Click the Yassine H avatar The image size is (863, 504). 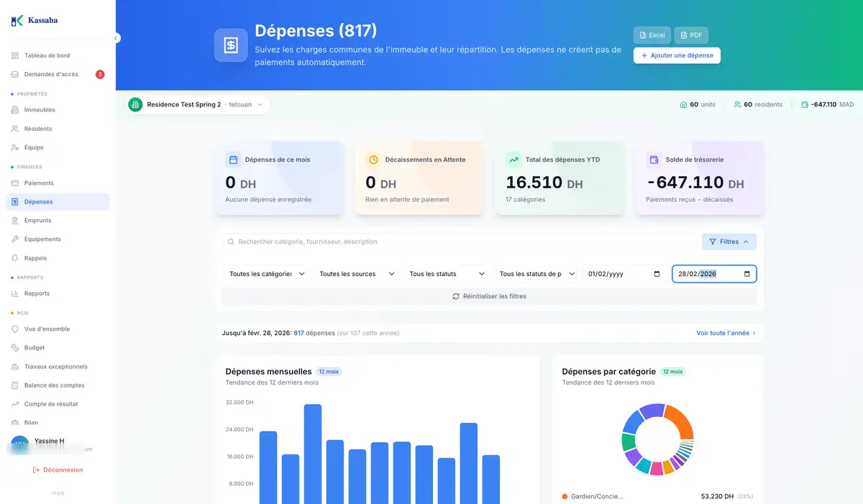(x=20, y=444)
